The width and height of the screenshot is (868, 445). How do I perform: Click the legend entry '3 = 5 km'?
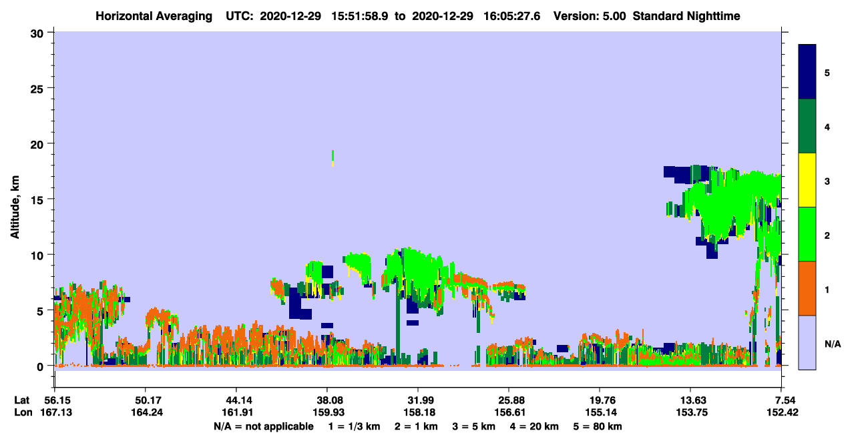point(473,426)
